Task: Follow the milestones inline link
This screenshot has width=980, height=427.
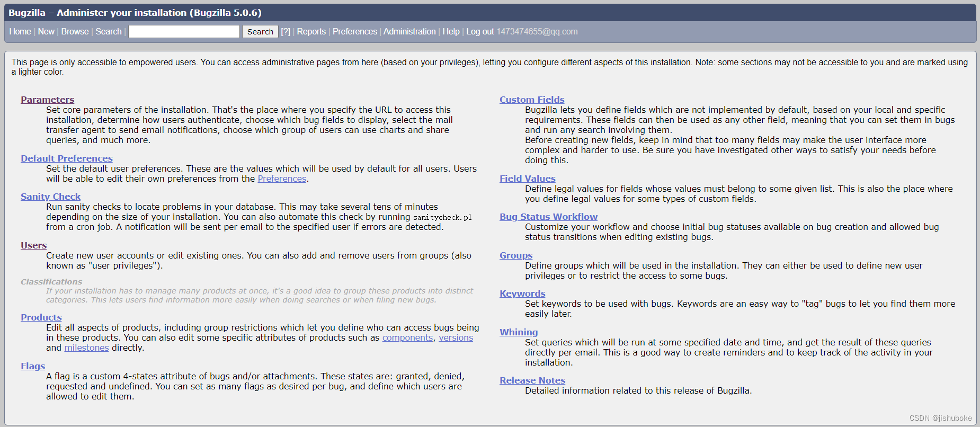Action: tap(86, 348)
